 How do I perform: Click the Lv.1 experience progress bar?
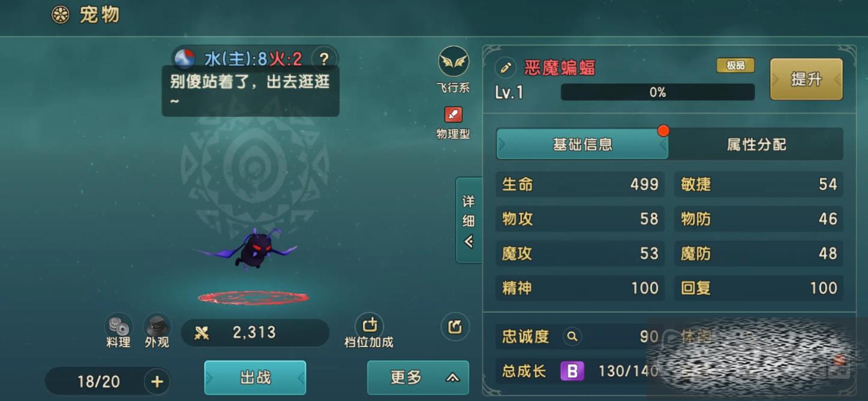coord(657,92)
